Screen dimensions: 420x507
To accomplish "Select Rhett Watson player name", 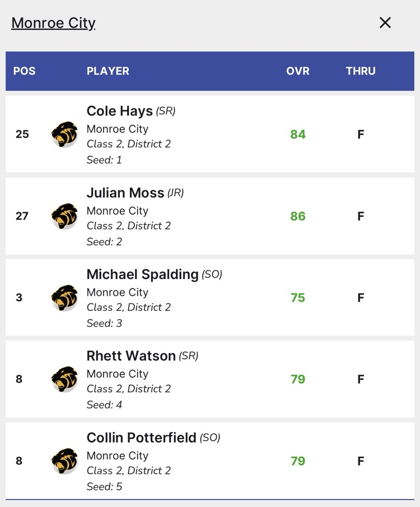I will [131, 356].
